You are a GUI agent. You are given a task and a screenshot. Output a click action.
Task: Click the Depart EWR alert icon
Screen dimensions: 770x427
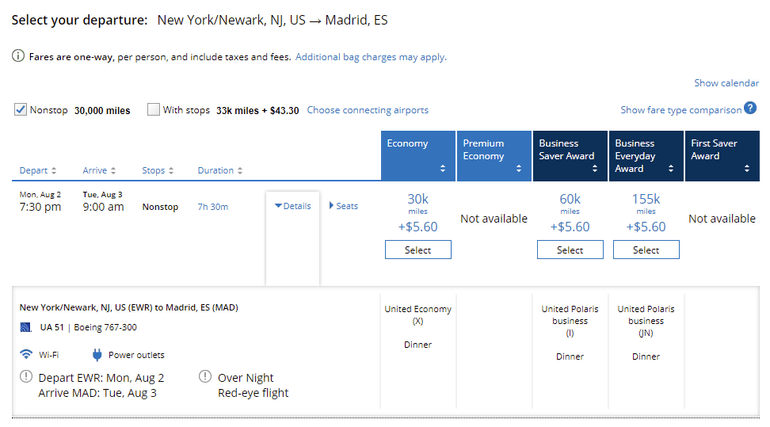26,378
